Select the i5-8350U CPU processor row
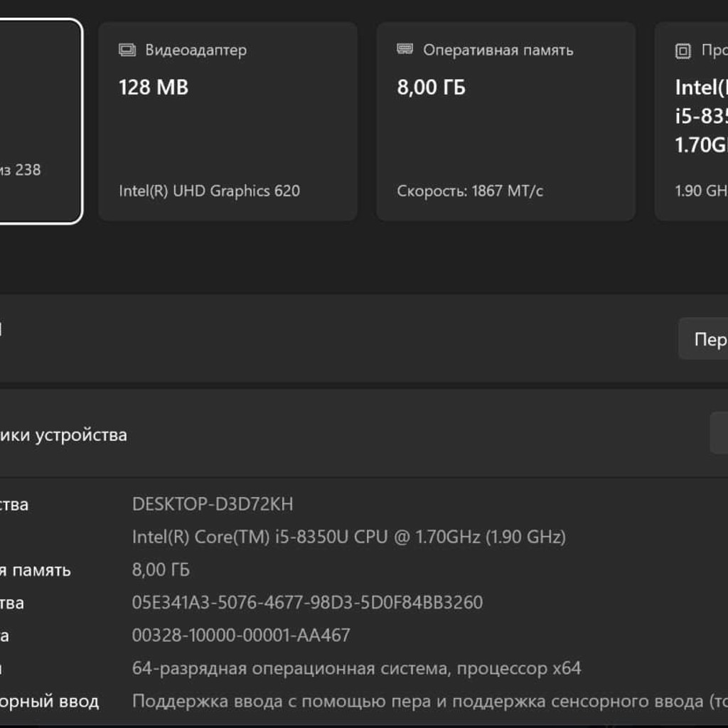Screen dimensions: 728x728 (348, 537)
